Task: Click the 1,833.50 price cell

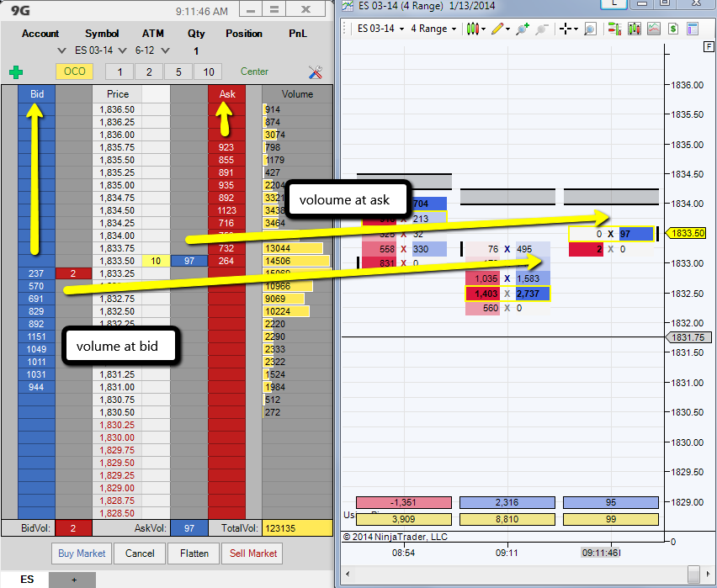Action: (x=117, y=261)
